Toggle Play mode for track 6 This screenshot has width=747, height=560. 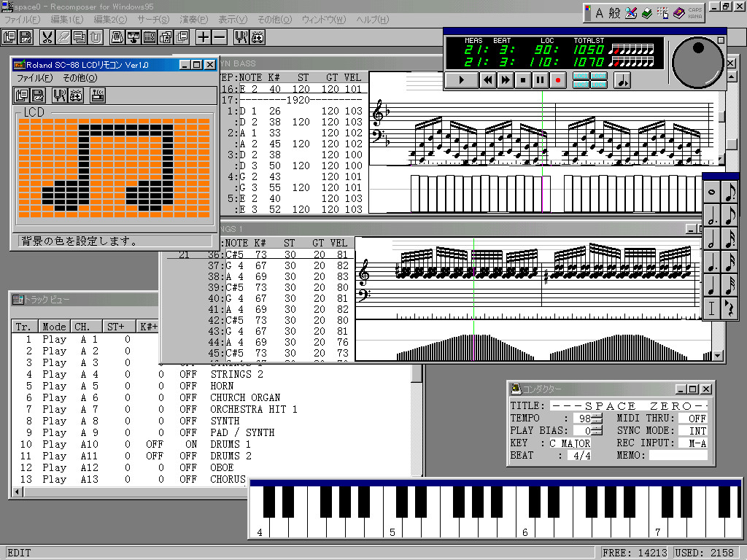[54, 397]
